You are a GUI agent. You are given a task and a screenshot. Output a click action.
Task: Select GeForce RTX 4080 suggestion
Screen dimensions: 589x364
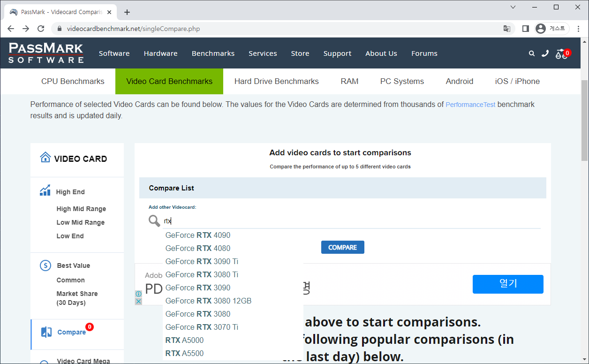233,249
